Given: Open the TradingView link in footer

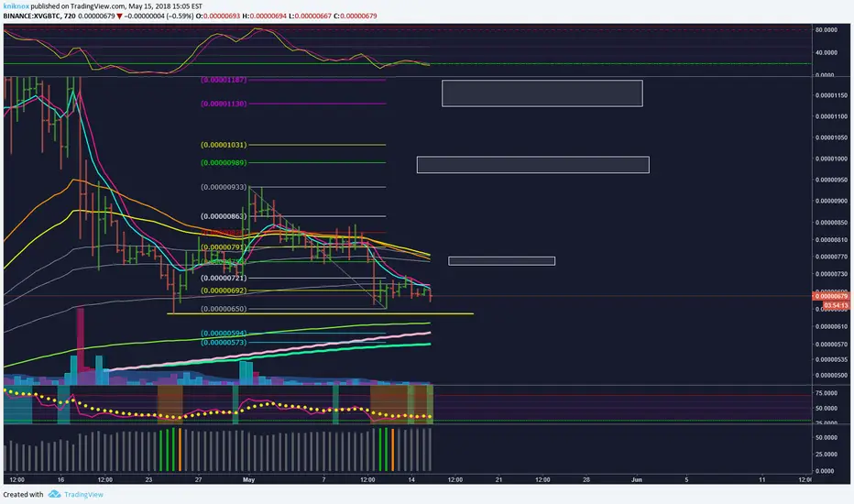Looking at the screenshot, I should tap(83, 494).
